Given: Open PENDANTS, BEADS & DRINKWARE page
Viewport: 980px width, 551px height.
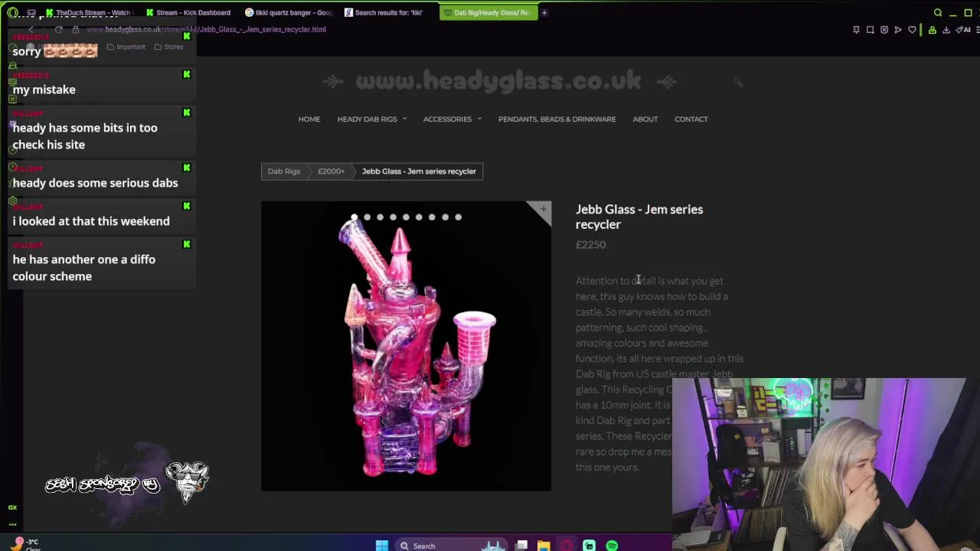Looking at the screenshot, I should tap(557, 119).
